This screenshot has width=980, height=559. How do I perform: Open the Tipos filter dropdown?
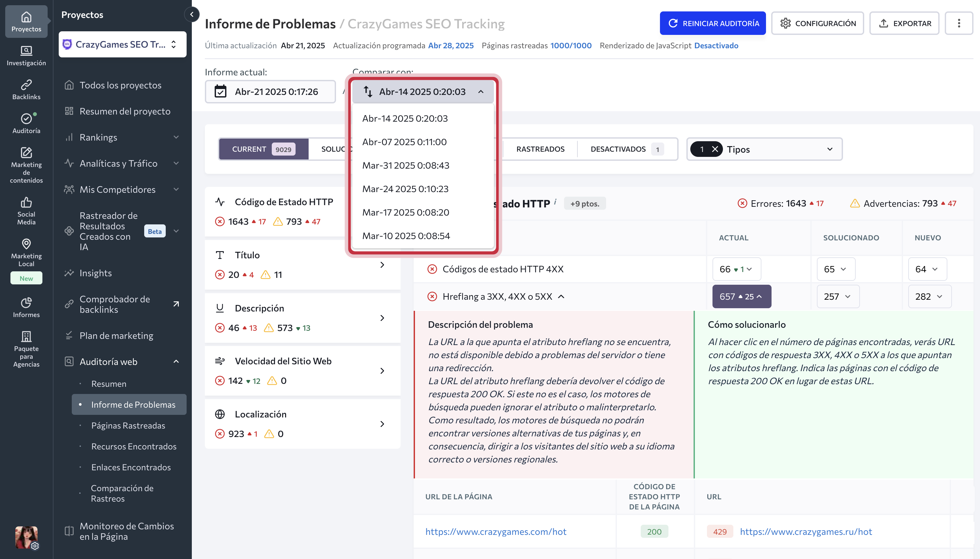(x=765, y=149)
